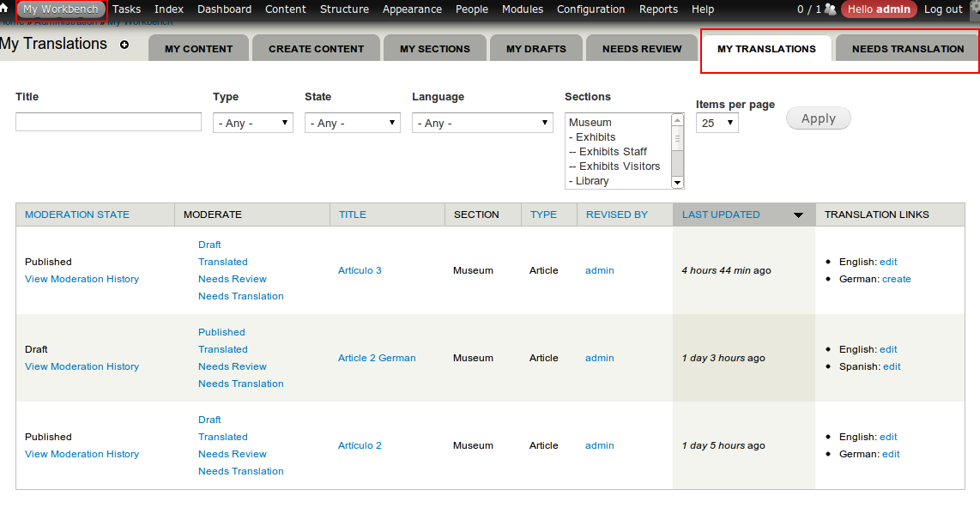View Moderation History for Article 2 German

[82, 366]
